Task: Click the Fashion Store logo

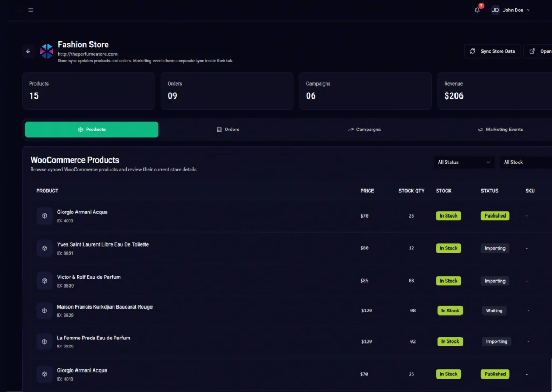Action: pyautogui.click(x=47, y=51)
